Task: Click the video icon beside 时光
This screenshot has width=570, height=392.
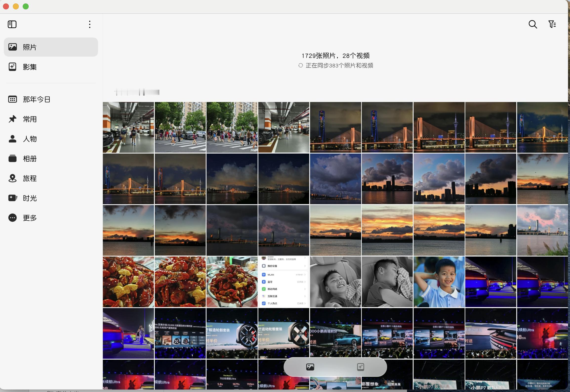Action: click(x=13, y=198)
